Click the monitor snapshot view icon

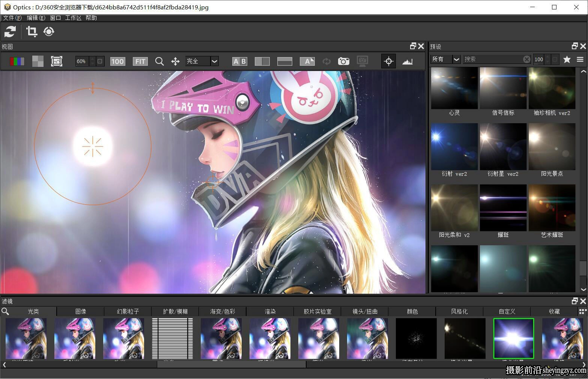pyautogui.click(x=362, y=61)
